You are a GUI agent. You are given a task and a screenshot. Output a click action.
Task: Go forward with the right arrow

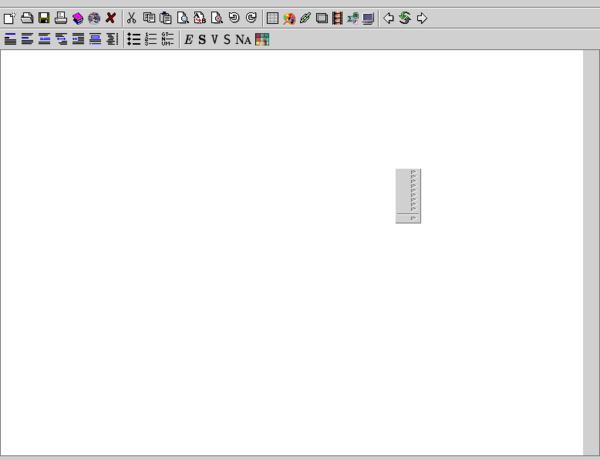pyautogui.click(x=422, y=18)
